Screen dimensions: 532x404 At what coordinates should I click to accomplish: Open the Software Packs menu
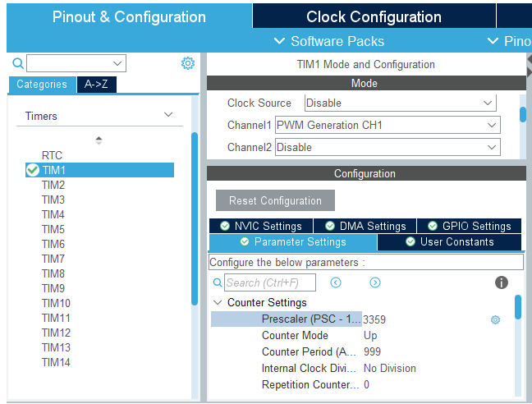pos(329,41)
